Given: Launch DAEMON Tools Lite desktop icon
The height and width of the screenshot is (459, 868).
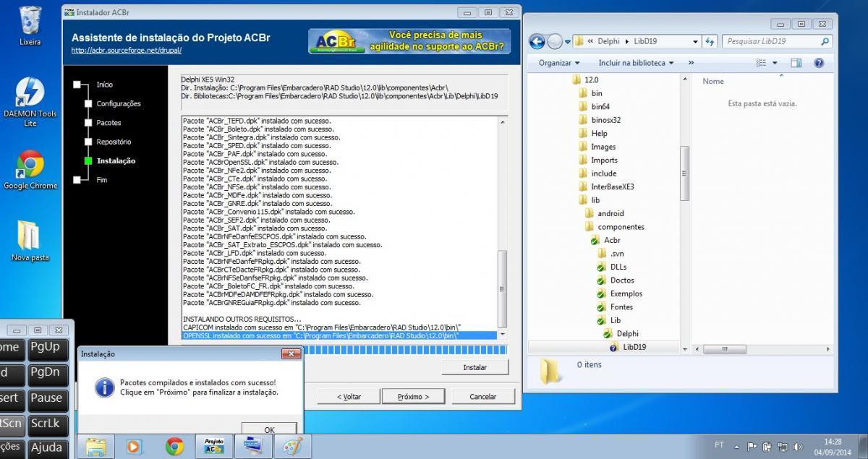Looking at the screenshot, I should [30, 102].
